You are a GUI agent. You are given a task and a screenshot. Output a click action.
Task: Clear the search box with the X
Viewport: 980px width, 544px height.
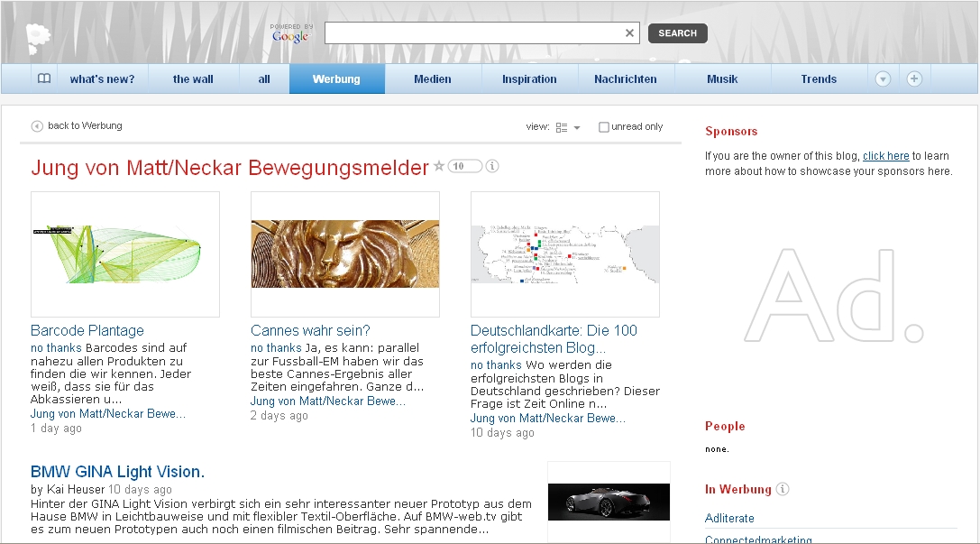629,33
